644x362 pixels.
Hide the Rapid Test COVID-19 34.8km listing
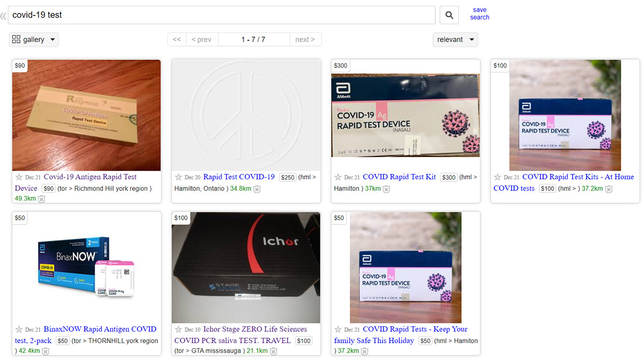point(257,189)
